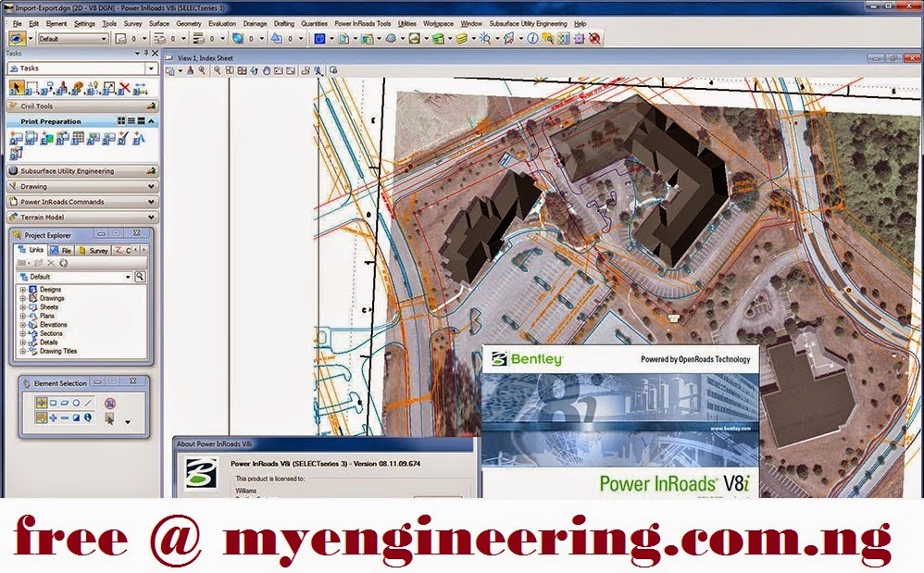
Task: Toggle Circle selection method in Element Selection
Action: click(76, 403)
